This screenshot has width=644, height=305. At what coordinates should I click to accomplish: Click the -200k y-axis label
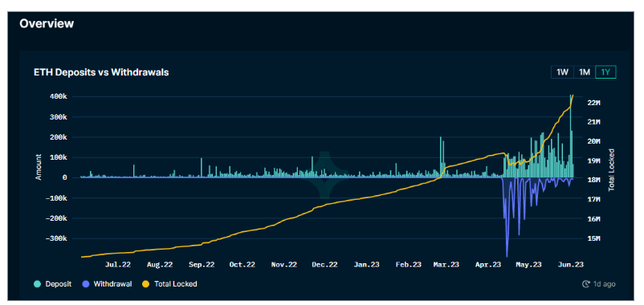[x=56, y=218]
